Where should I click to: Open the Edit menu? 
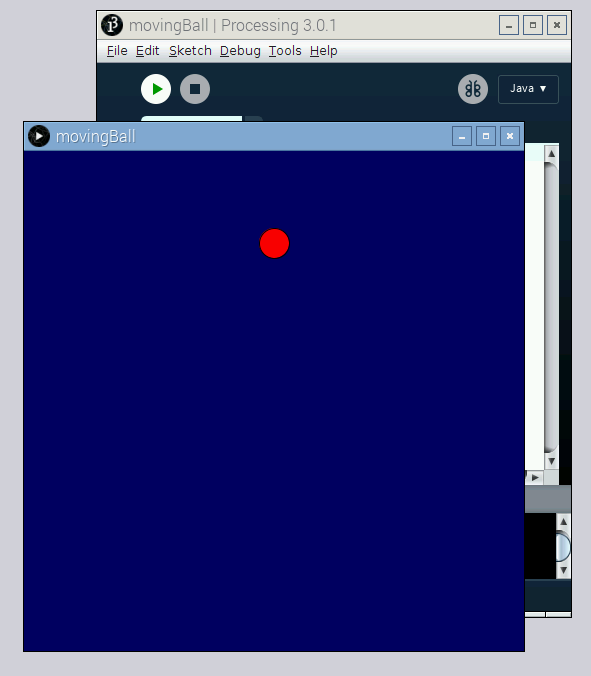coord(147,51)
